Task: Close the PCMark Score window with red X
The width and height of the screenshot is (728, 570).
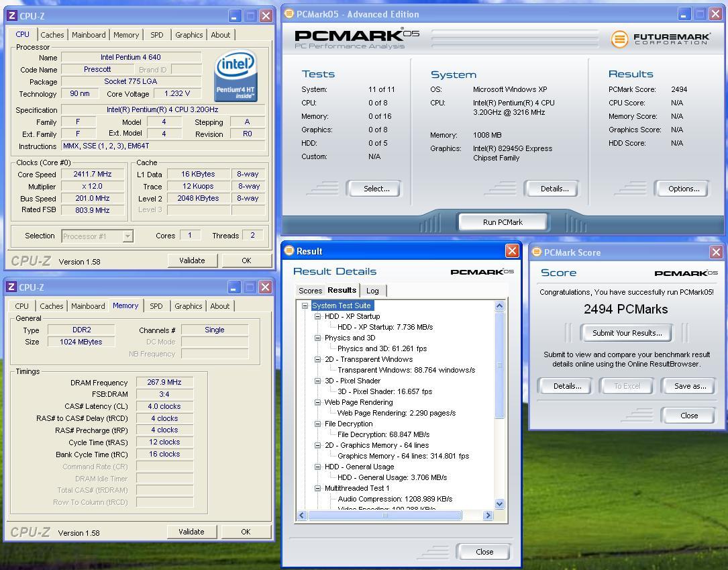Action: (716, 252)
